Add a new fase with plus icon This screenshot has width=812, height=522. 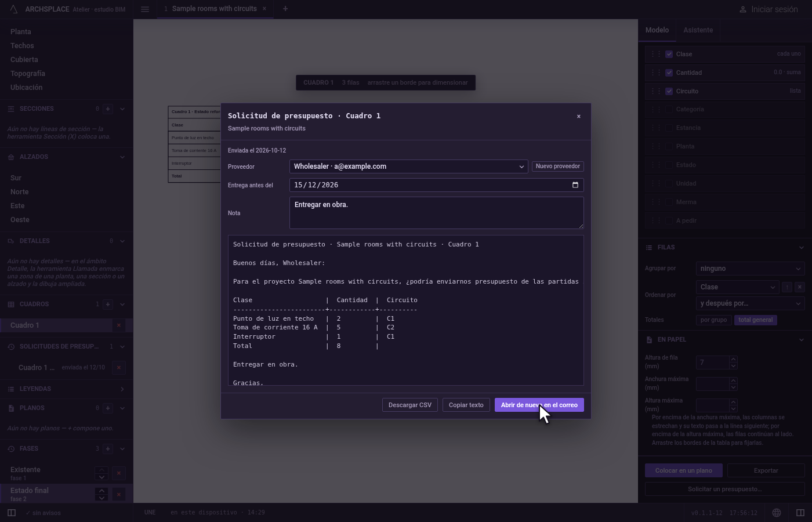[108, 449]
